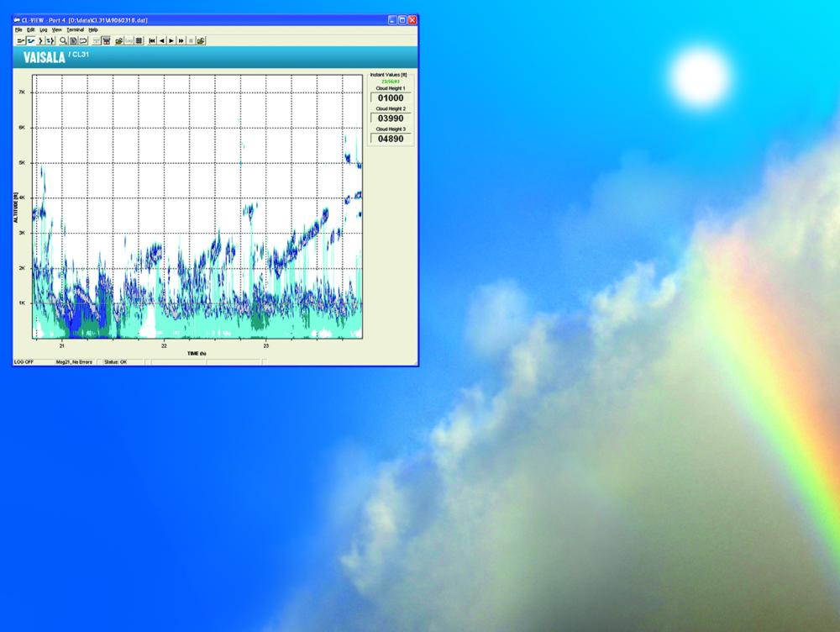Open the Help menu
The height and width of the screenshot is (632, 840).
(93, 29)
